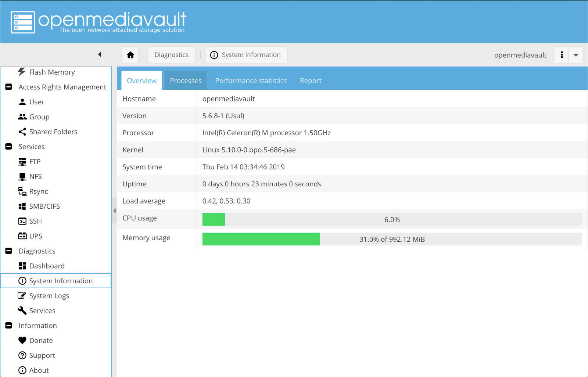Image resolution: width=588 pixels, height=377 pixels.
Task: Click the System time value Thu Feb 14
Action: coord(243,167)
